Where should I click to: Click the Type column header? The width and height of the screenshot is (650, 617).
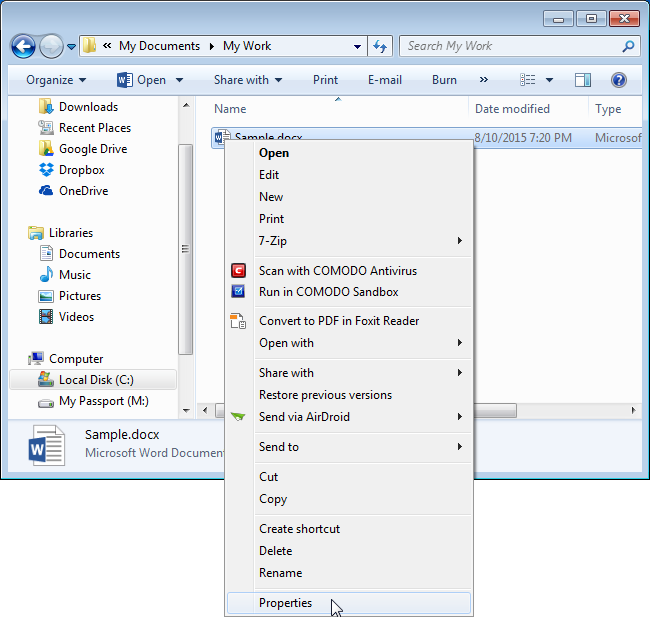tap(608, 109)
